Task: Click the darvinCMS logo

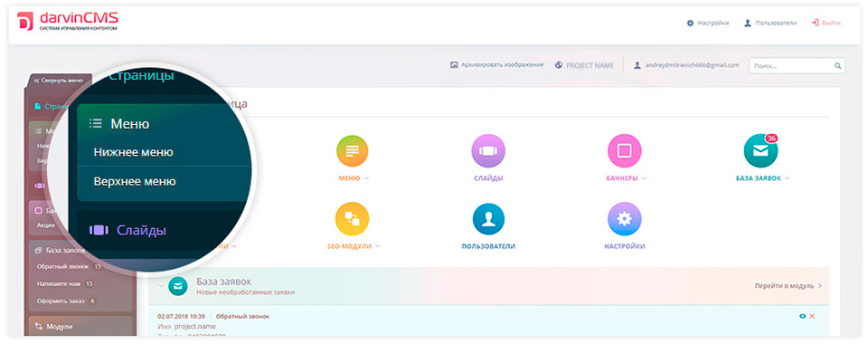Action: 68,21
